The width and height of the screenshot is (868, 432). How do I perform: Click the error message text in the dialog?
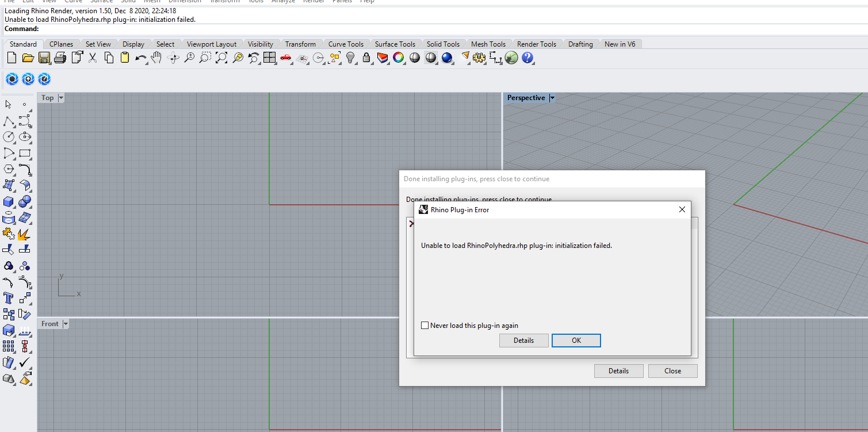coord(517,246)
